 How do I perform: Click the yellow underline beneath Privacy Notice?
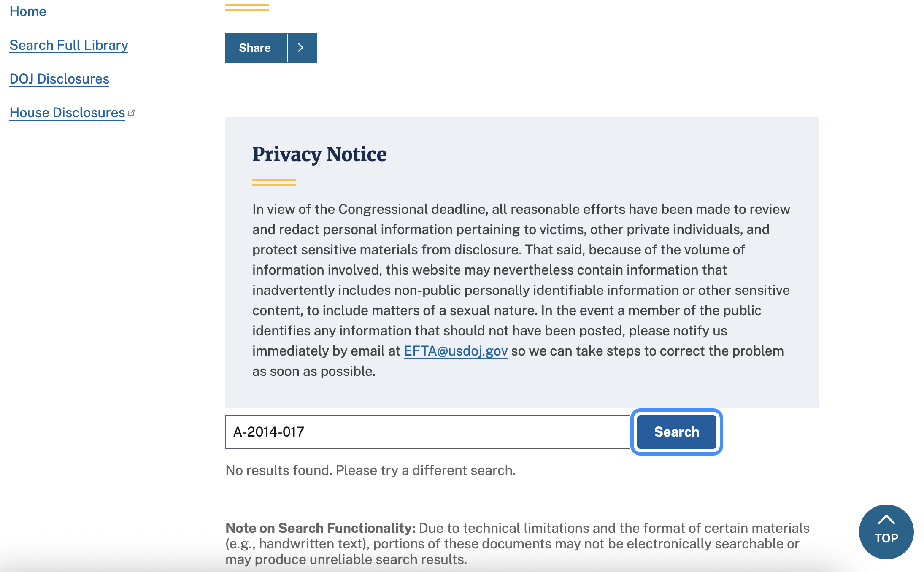coord(274,182)
